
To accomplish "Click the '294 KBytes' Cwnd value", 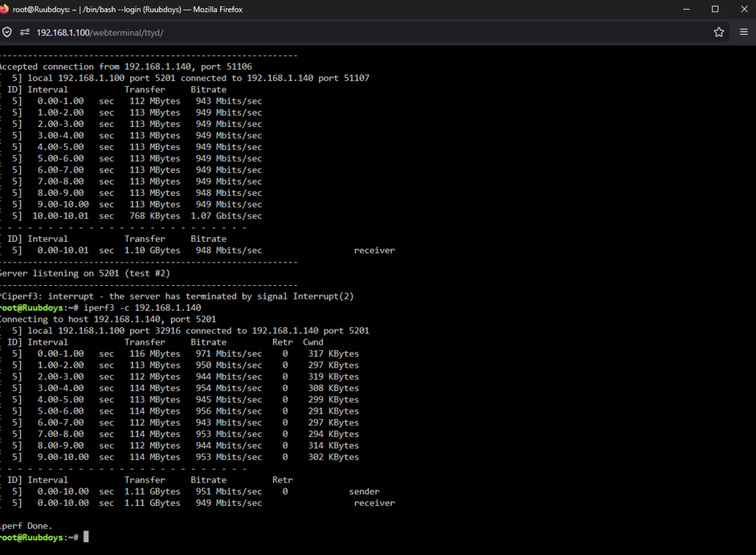I will tap(333, 434).
